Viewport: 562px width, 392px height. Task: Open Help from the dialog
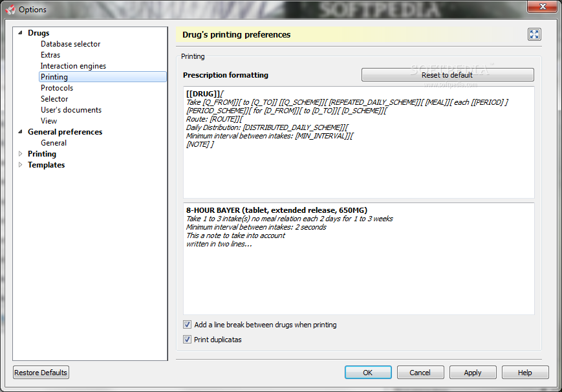pyautogui.click(x=525, y=373)
